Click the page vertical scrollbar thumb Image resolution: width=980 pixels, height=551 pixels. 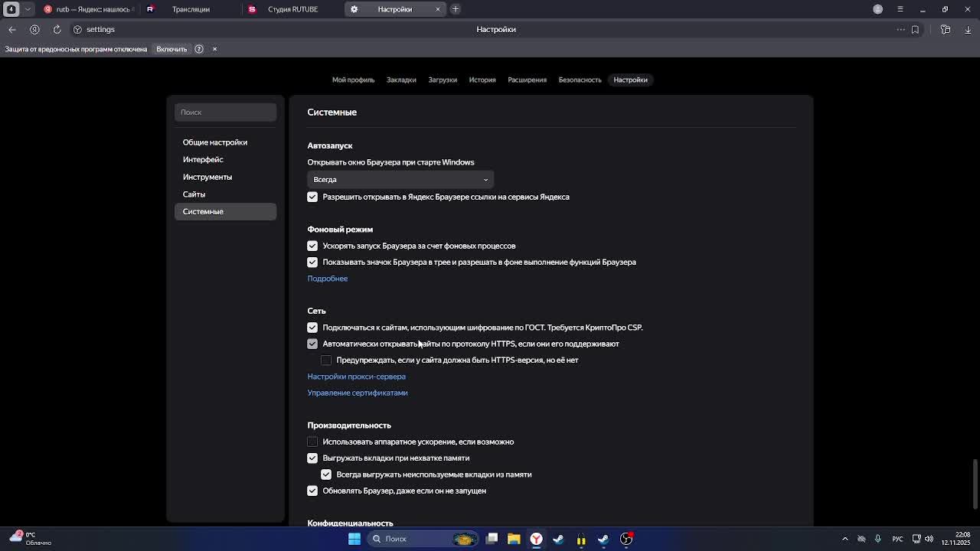pos(975,483)
